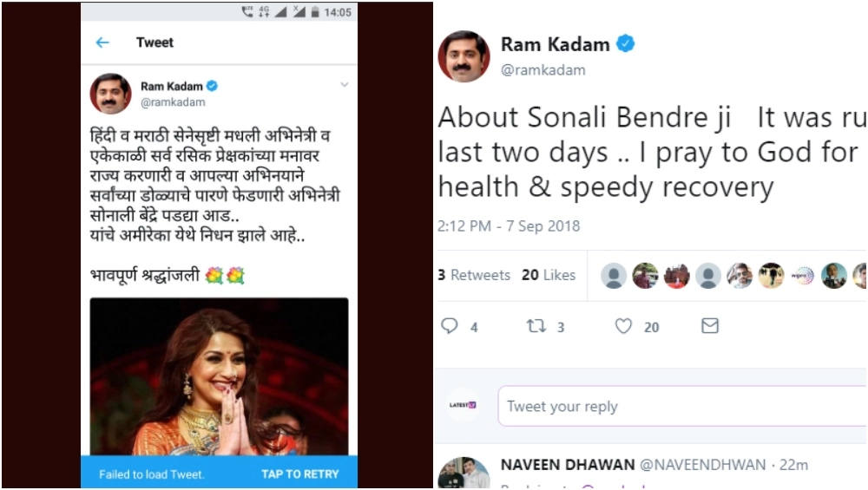Click Ram Kadam's avatar in mobile tweet
The width and height of the screenshot is (868, 490).
pyautogui.click(x=110, y=94)
